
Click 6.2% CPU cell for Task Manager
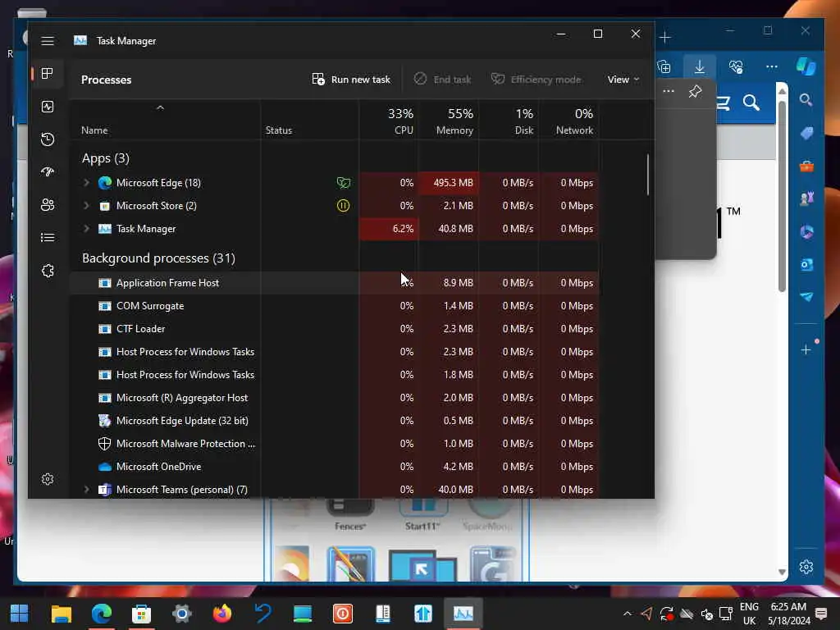[388, 229]
